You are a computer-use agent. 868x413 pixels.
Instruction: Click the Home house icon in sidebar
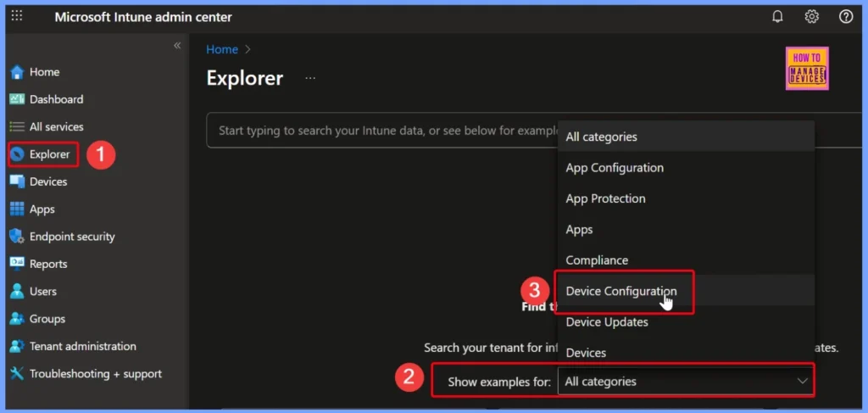17,72
